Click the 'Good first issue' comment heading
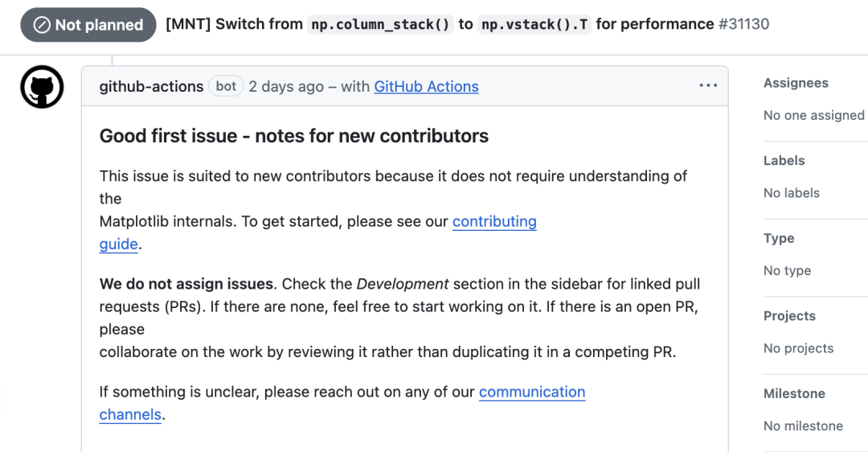 (x=293, y=136)
